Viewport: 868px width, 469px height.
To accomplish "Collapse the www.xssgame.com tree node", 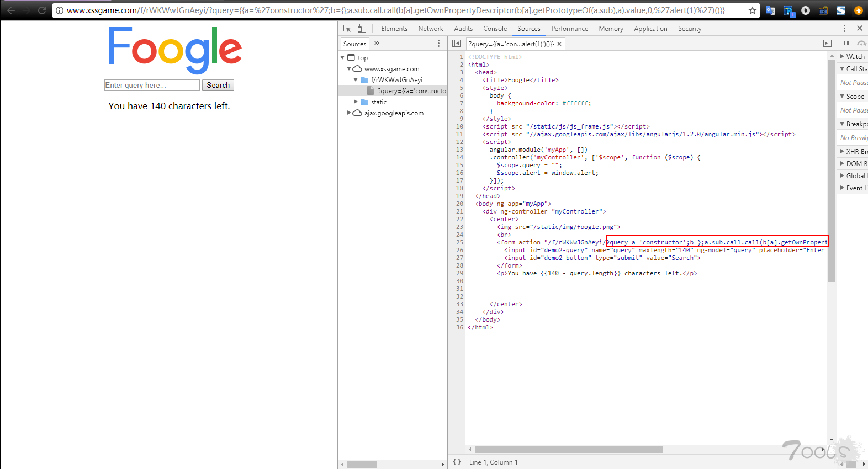I will (349, 68).
